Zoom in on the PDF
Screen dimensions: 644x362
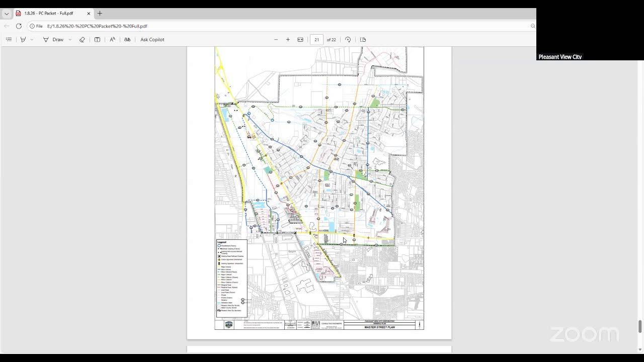(288, 40)
